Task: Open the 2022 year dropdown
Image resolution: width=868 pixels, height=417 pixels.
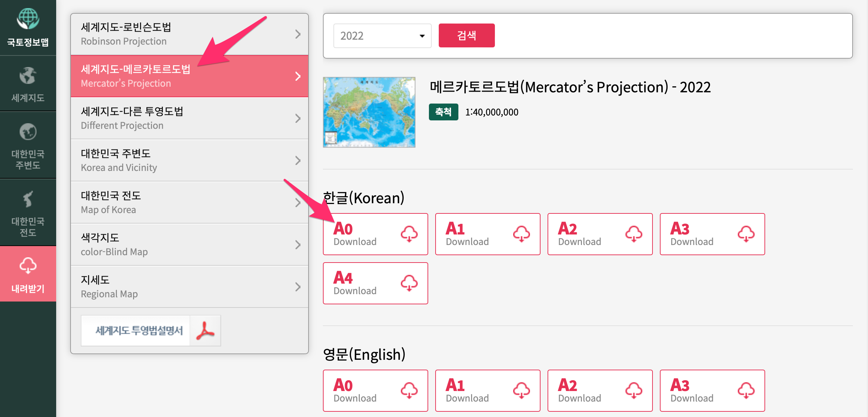Action: tap(382, 36)
